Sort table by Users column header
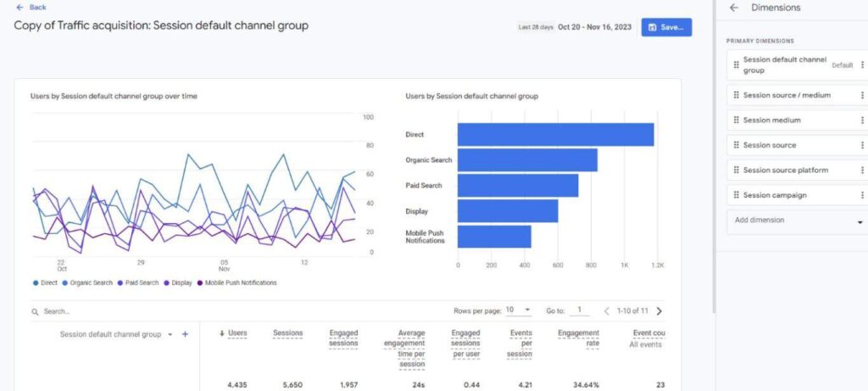Screen dimensions: 868x391 236,333
